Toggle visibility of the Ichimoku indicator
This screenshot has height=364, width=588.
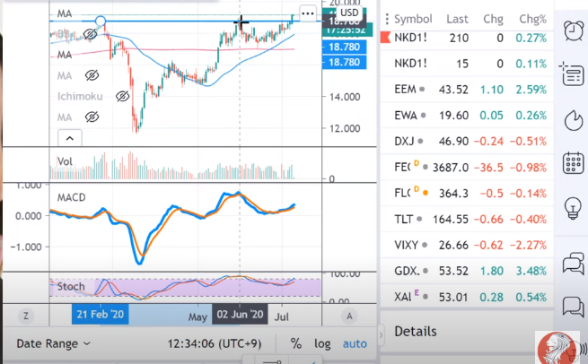(x=122, y=96)
